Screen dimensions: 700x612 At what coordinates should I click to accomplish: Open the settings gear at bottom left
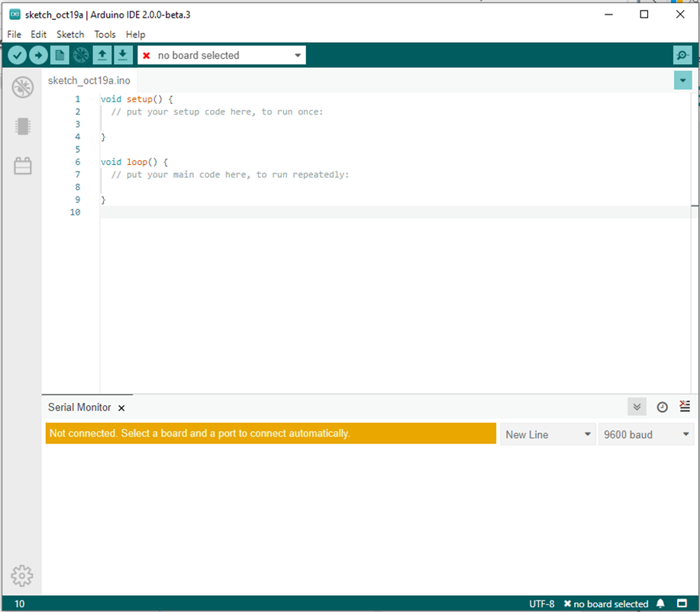click(x=22, y=576)
